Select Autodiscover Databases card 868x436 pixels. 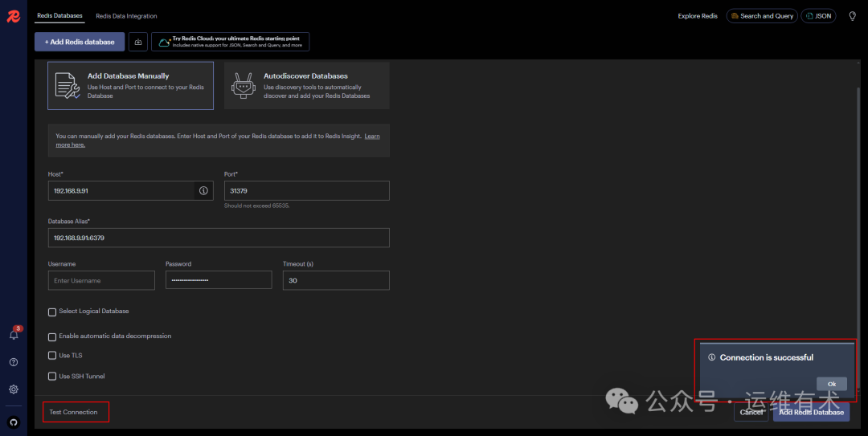(307, 86)
